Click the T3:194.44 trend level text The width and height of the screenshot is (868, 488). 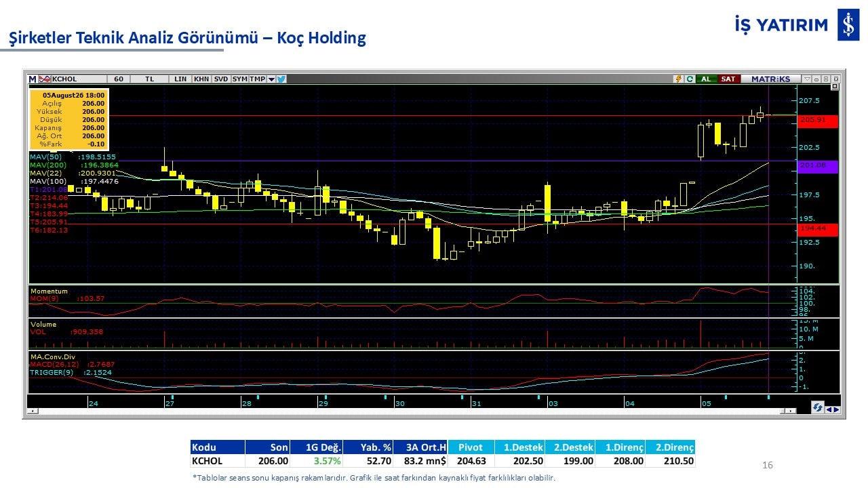point(49,205)
